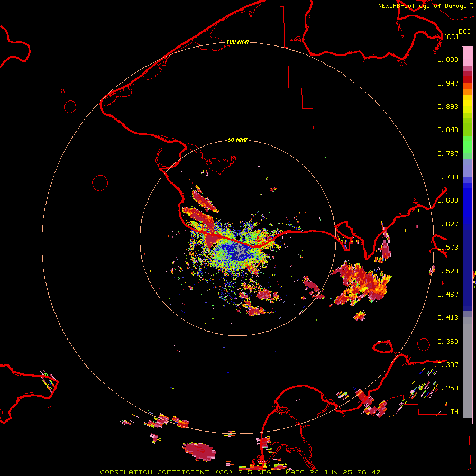Click the 0.307 scale value
This screenshot has width=476, height=476.
click(448, 365)
